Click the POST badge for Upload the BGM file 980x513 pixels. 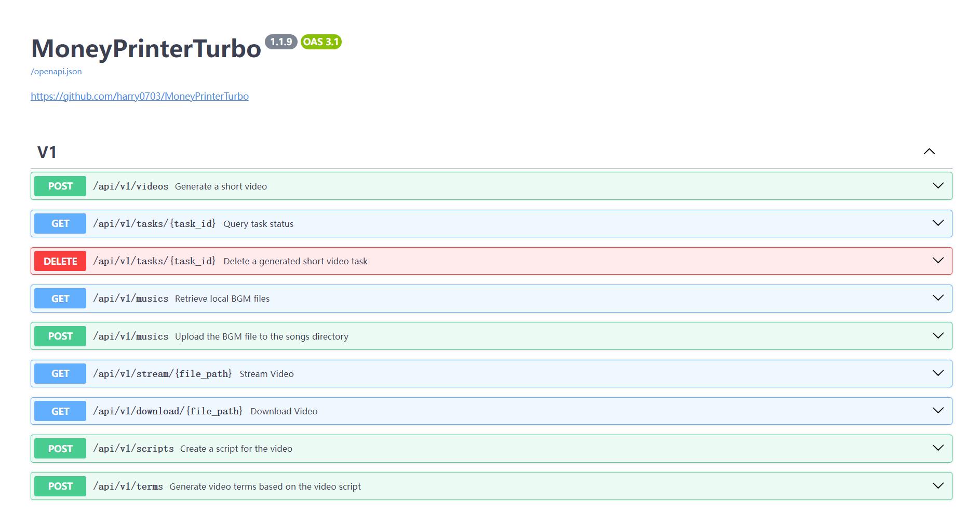pos(60,336)
